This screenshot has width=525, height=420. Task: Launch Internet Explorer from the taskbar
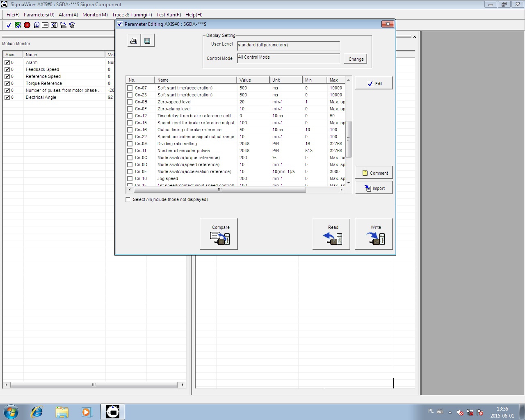coord(37,412)
